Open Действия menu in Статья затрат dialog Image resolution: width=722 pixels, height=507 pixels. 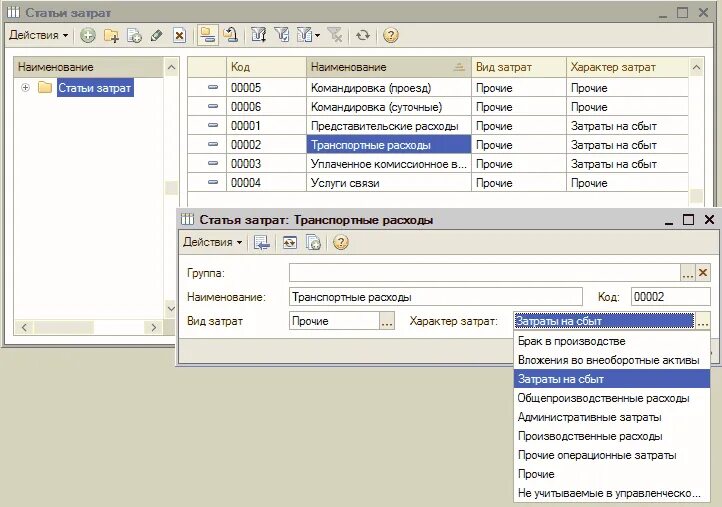pos(213,242)
